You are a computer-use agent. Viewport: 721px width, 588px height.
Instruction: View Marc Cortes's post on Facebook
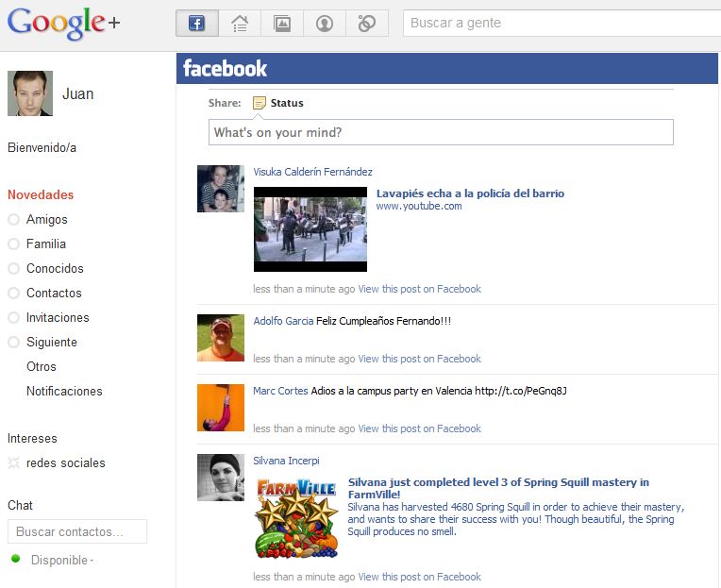pyautogui.click(x=419, y=428)
